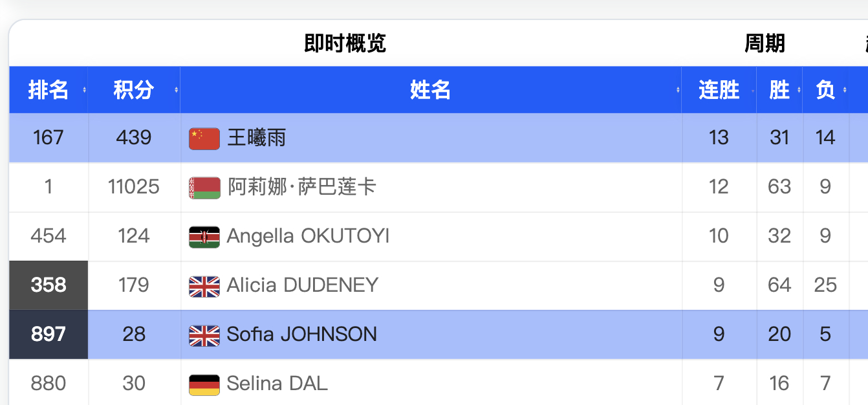Click the Kenya flag next to Angella OKUTOYI
868x405 pixels.
tap(204, 236)
